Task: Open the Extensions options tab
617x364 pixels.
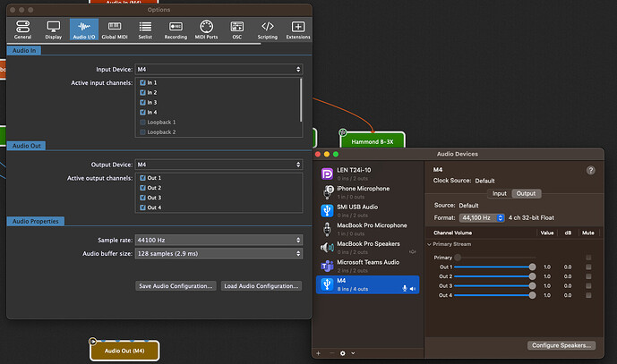Action: pos(298,30)
